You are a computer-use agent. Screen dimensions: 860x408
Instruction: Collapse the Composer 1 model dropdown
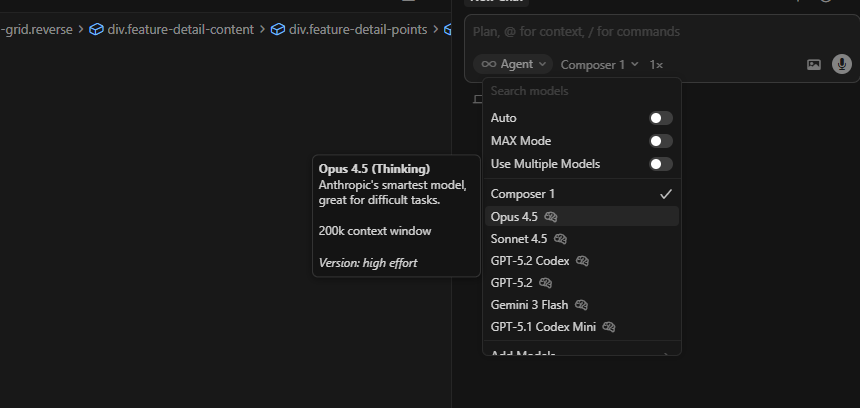[599, 64]
